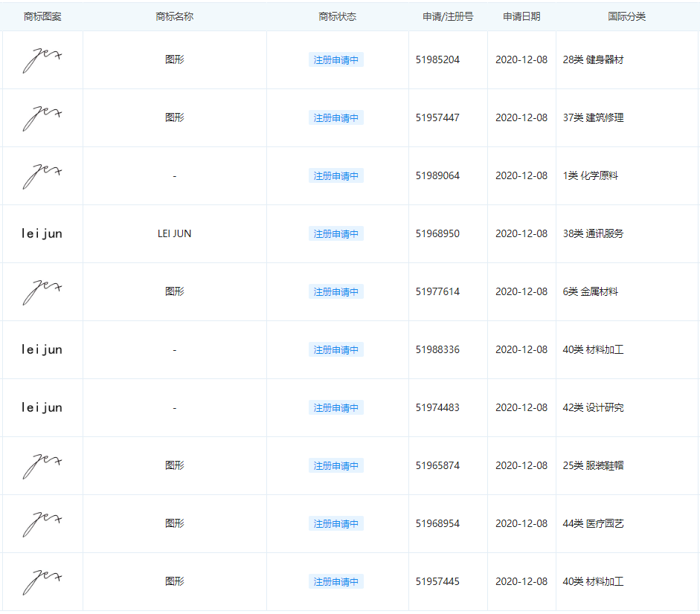Viewport: 700px width, 614px height.
Task: Click 注册申请中 status badge for 51974483
Action: coord(336,408)
